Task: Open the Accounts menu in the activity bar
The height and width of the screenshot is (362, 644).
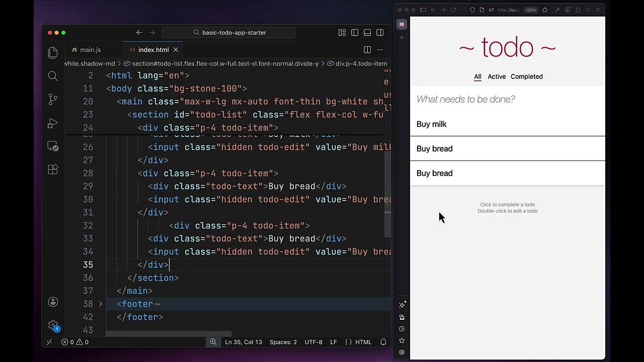Action: (53, 302)
